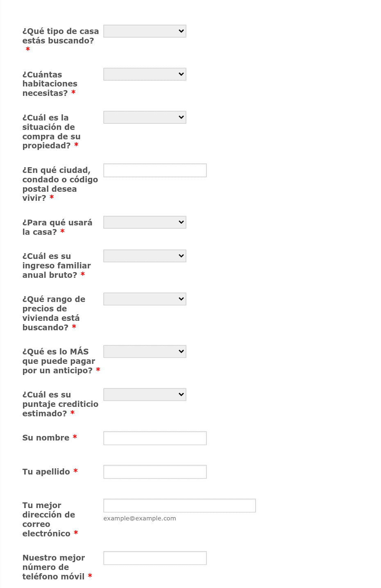
Task: Expand the gross annual household income dropdown
Action: [x=145, y=256]
